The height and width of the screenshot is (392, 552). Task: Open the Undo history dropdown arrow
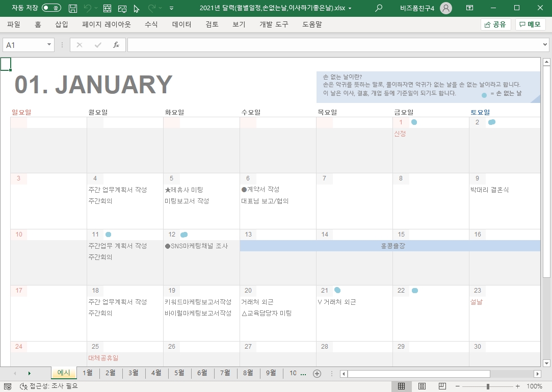[96, 8]
